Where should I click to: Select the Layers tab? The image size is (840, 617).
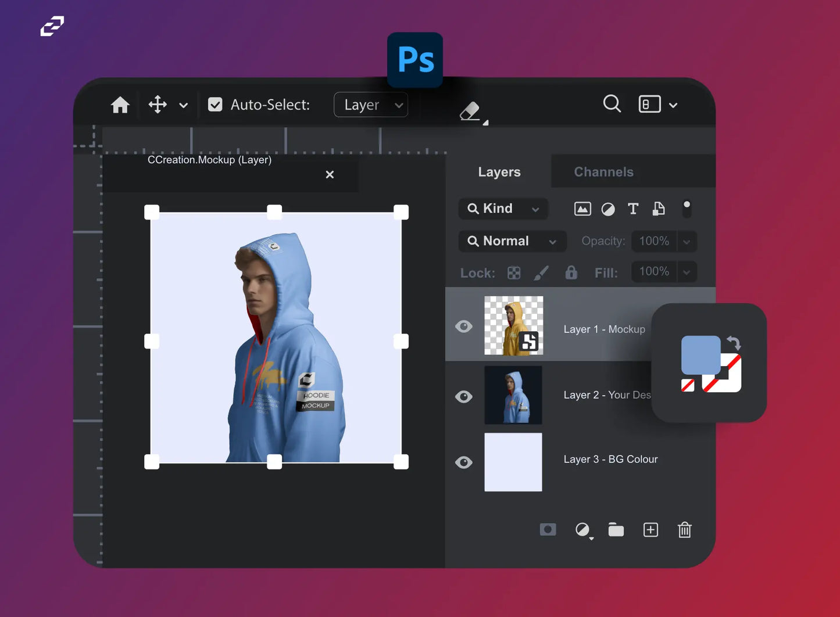pyautogui.click(x=499, y=172)
